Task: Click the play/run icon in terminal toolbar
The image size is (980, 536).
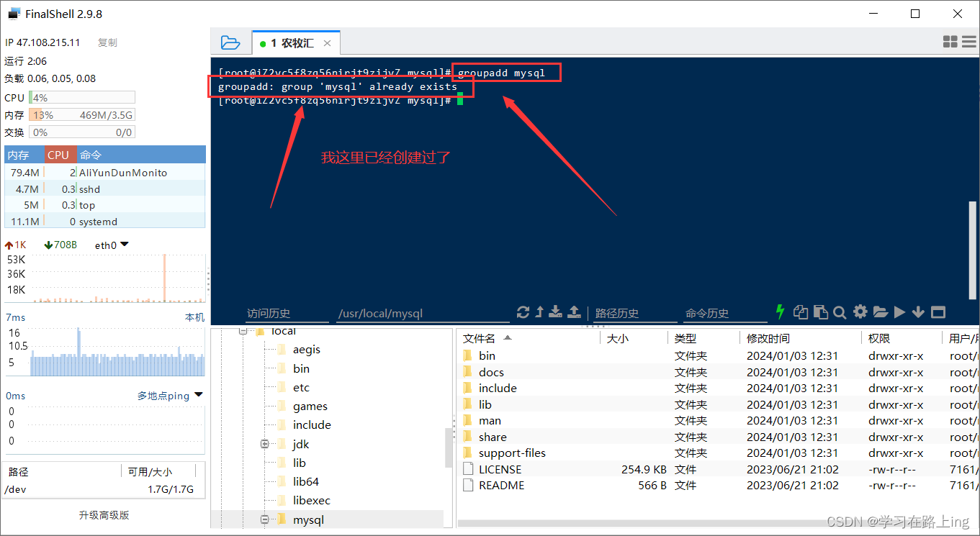Action: [899, 312]
